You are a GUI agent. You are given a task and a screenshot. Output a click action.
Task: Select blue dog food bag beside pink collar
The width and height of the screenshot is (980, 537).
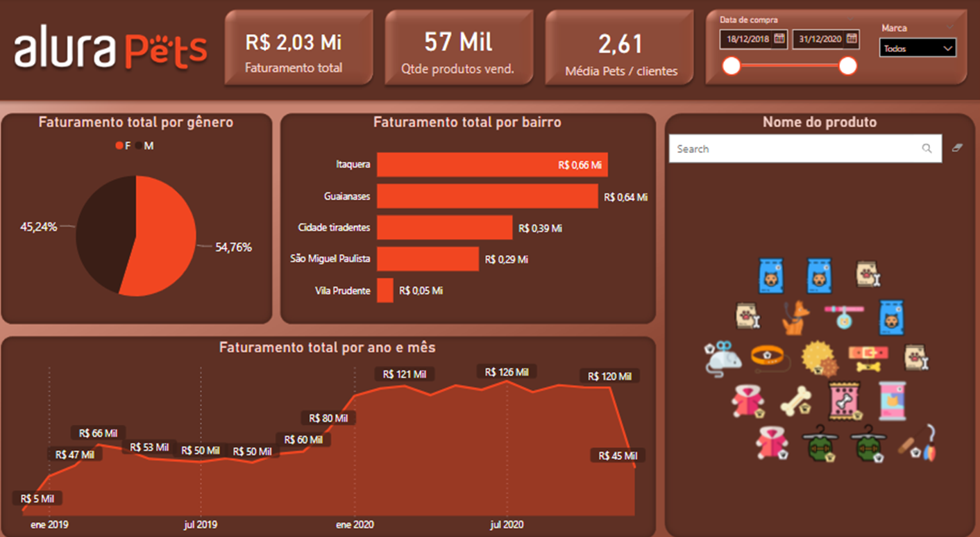click(x=891, y=317)
